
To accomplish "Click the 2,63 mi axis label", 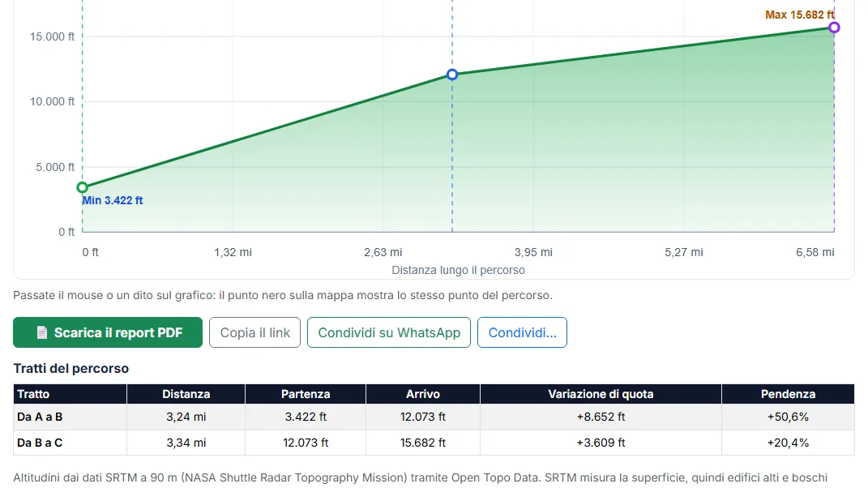I will pos(383,252).
